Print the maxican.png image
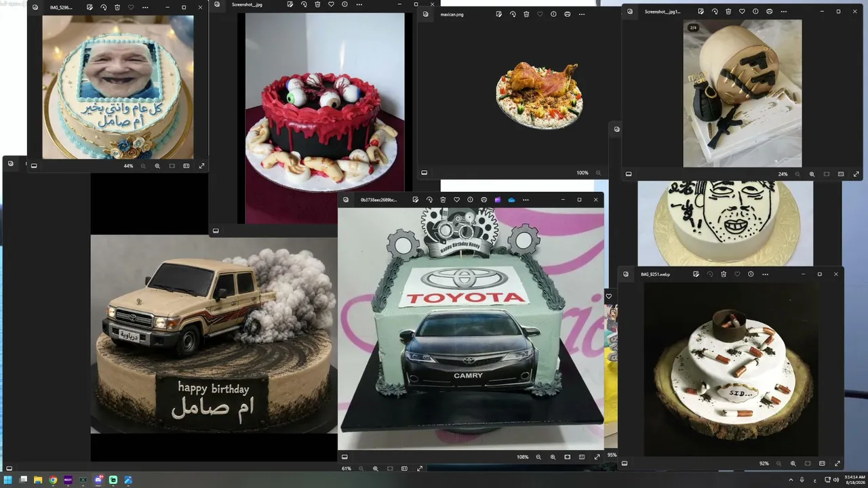 click(x=567, y=14)
